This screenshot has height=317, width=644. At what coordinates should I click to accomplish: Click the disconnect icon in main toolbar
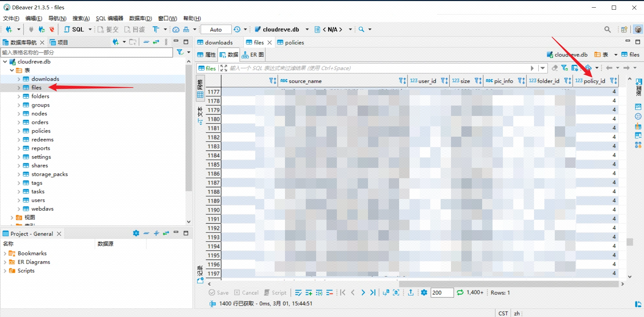click(52, 29)
